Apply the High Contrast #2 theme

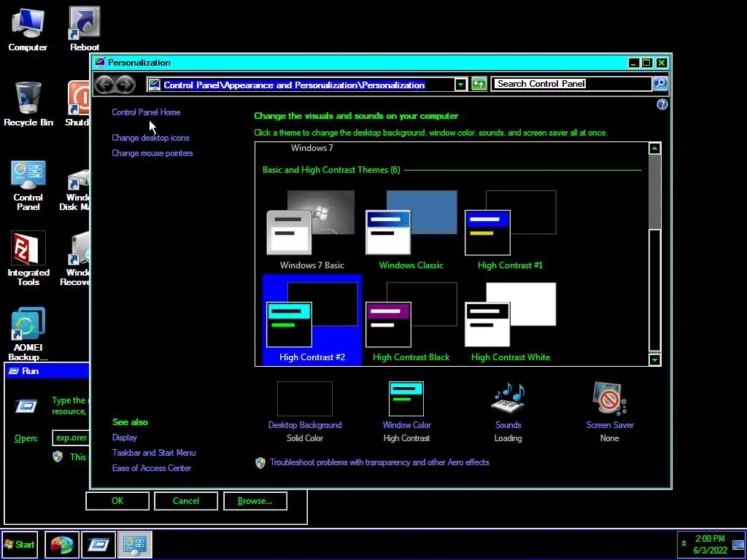[311, 321]
